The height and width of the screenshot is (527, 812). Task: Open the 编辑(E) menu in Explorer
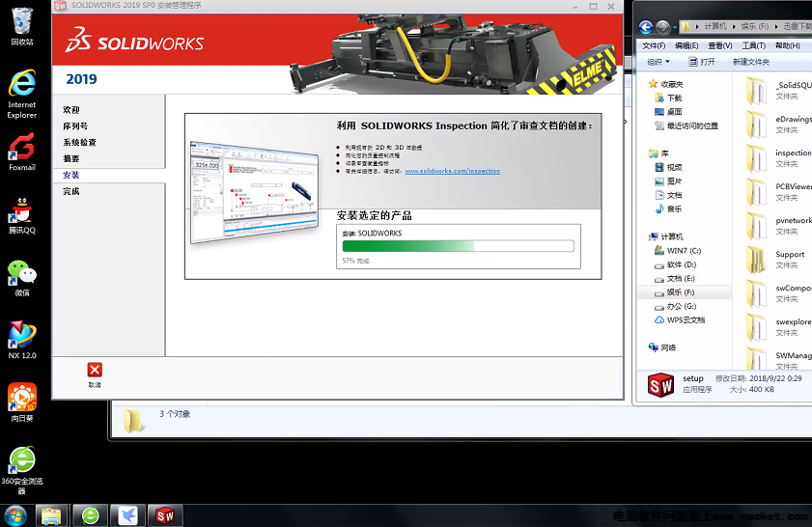[686, 45]
